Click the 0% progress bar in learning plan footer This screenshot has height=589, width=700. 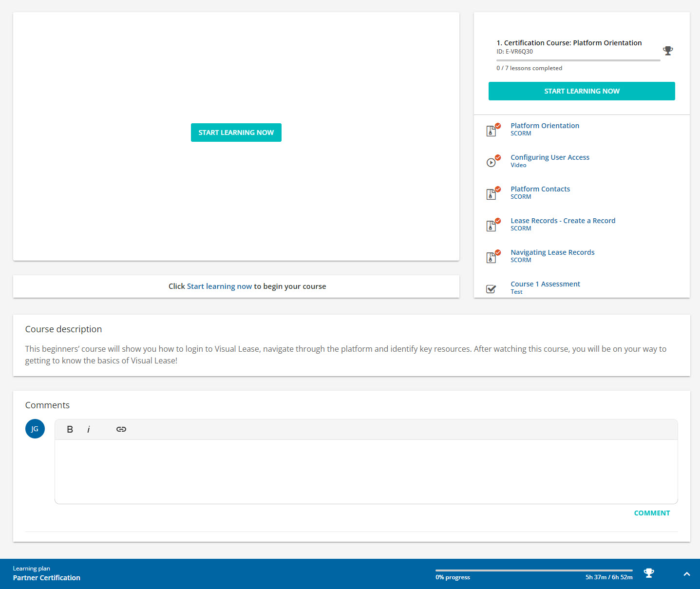coord(534,570)
